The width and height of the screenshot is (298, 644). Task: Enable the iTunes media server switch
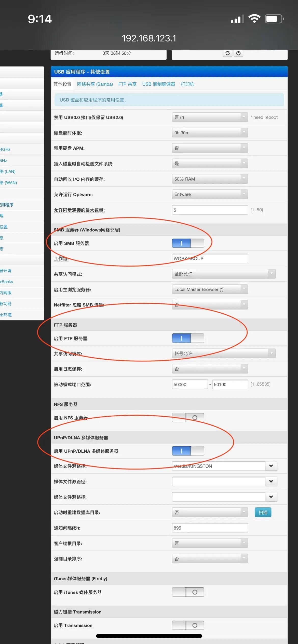click(188, 592)
